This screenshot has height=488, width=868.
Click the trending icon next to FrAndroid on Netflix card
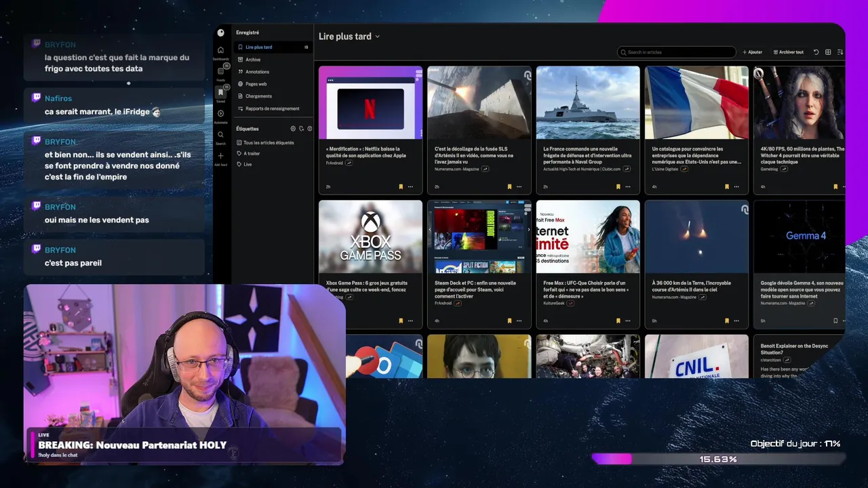(x=349, y=163)
